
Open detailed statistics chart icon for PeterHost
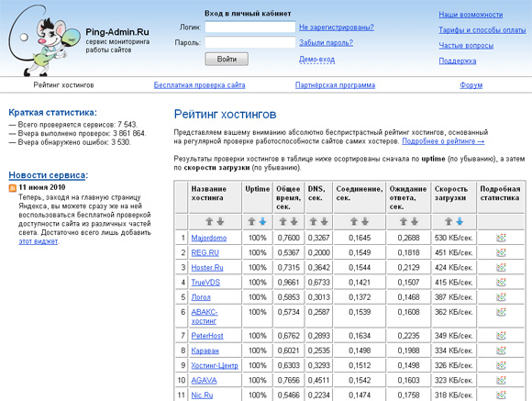coord(501,336)
